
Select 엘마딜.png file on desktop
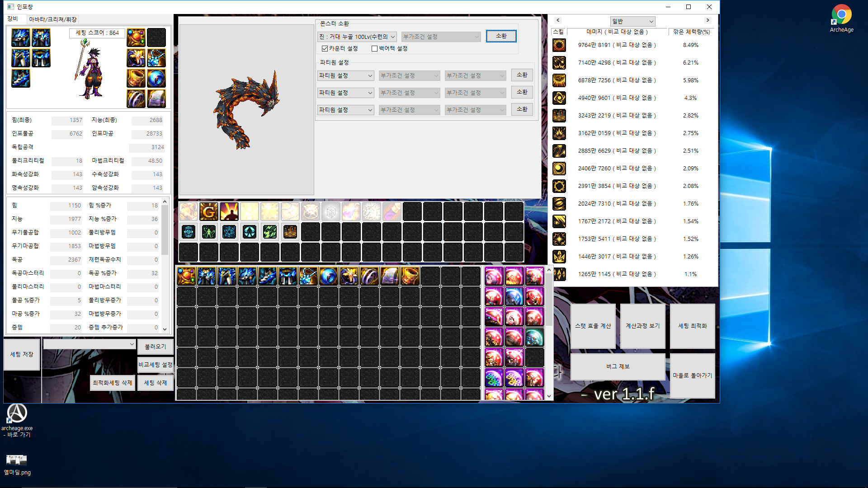17,465
